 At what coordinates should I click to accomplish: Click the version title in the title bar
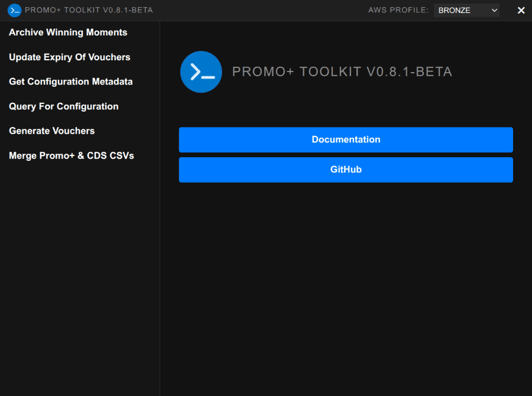tap(89, 10)
